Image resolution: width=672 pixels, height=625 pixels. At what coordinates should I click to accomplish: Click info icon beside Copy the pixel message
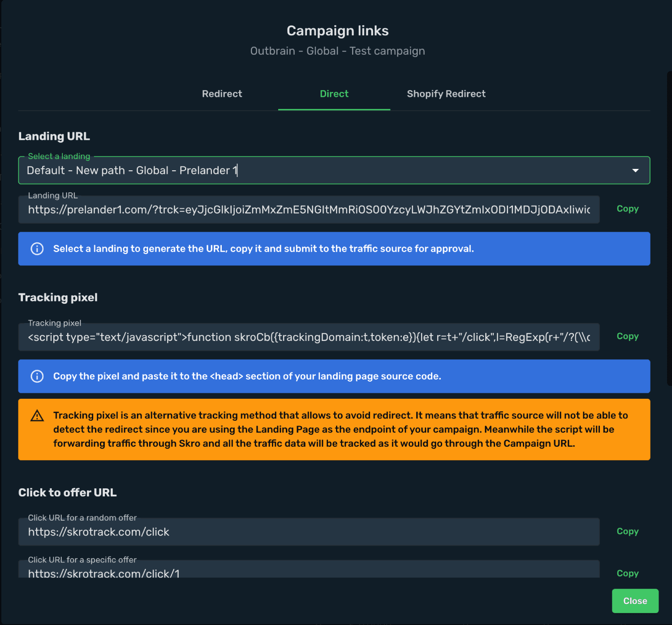pos(37,376)
